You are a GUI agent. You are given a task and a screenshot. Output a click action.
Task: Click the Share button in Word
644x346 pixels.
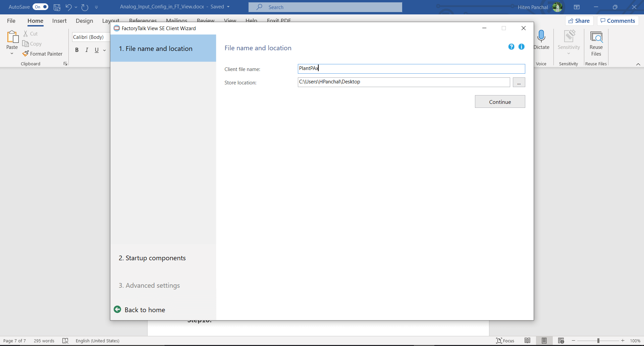[x=579, y=21]
